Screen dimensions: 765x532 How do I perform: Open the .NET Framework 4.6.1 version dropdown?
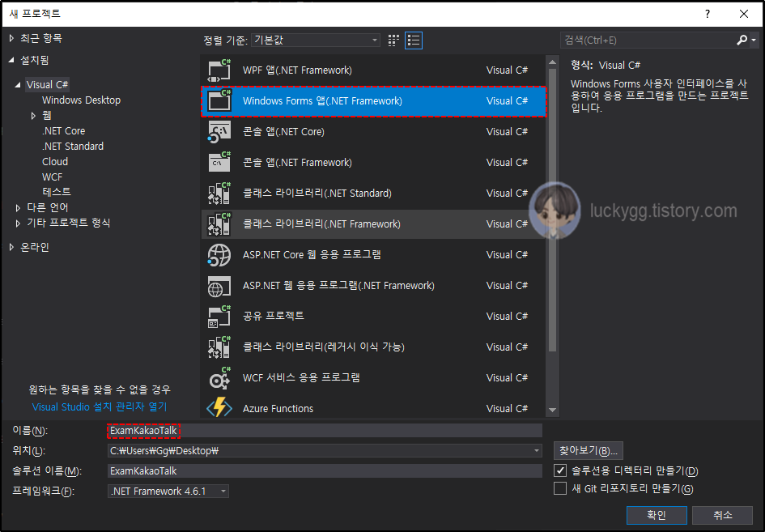click(168, 491)
